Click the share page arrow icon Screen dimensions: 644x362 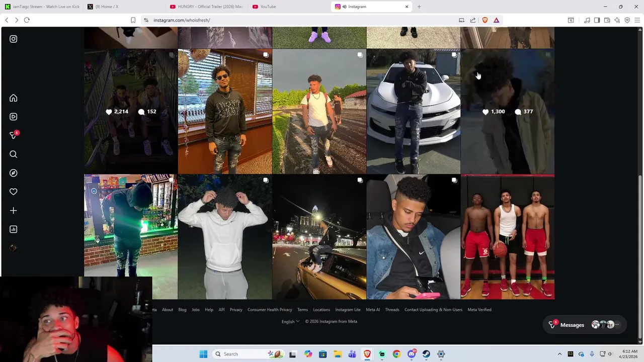pos(473,20)
